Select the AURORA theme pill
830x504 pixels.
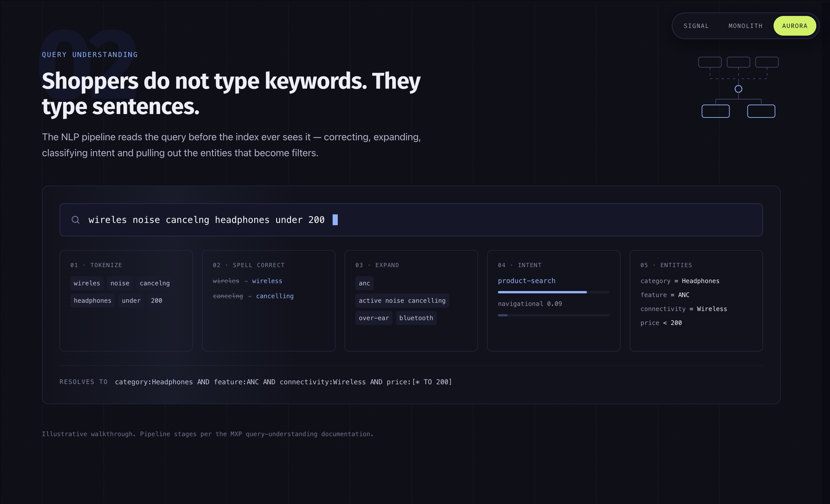coord(794,26)
